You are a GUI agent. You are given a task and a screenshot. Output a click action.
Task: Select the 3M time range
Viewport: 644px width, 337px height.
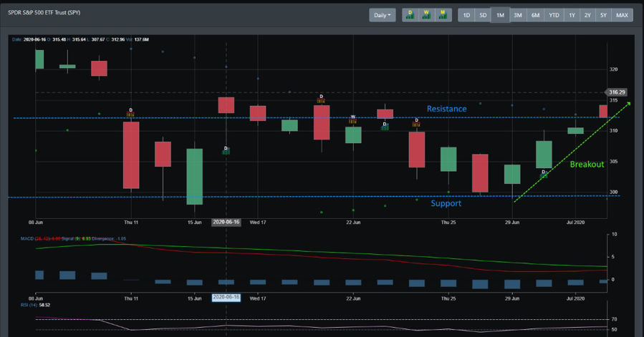point(518,15)
